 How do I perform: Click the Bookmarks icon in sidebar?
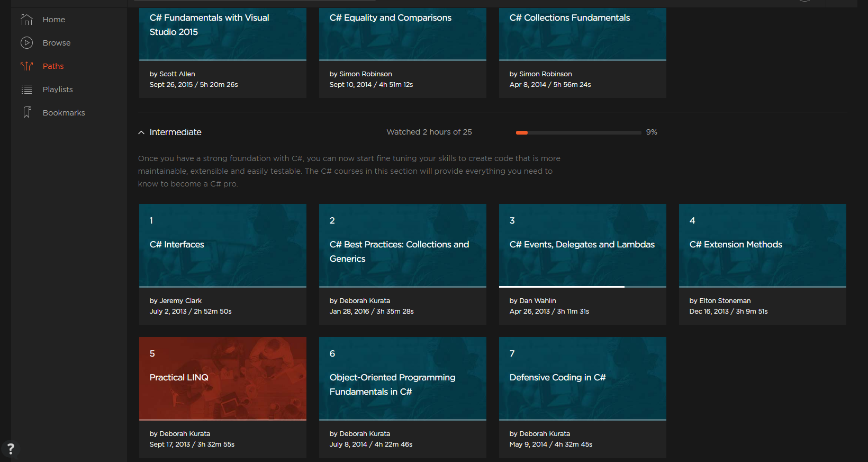point(26,113)
